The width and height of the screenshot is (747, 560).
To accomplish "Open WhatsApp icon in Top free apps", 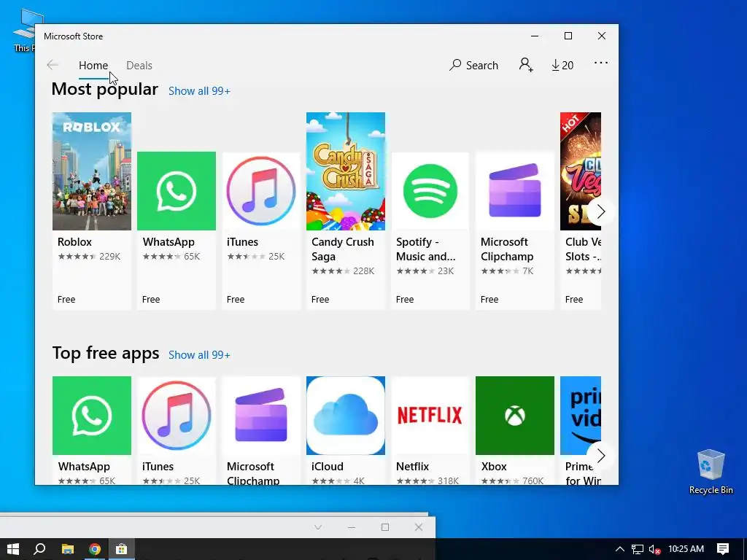I will click(91, 416).
